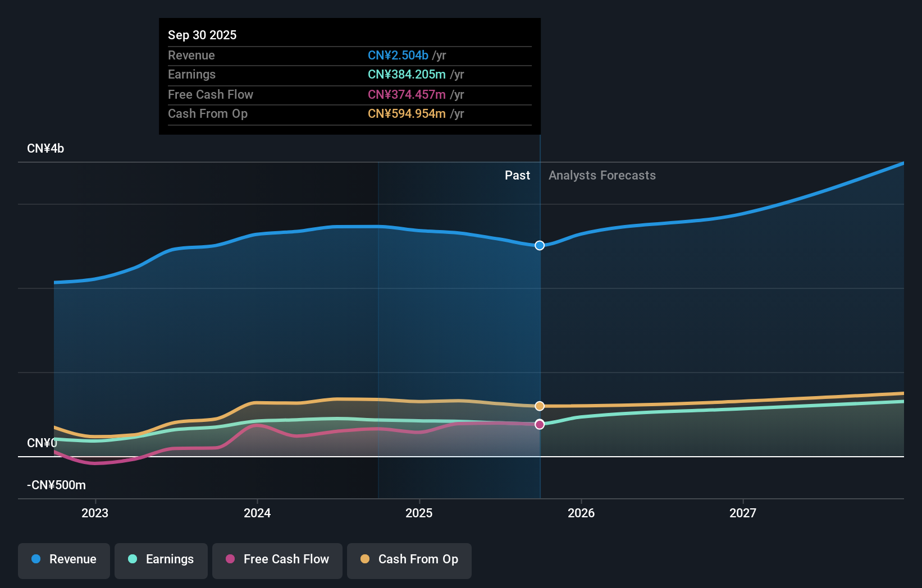
Task: Click the teal Earnings legend dot
Action: 131,559
